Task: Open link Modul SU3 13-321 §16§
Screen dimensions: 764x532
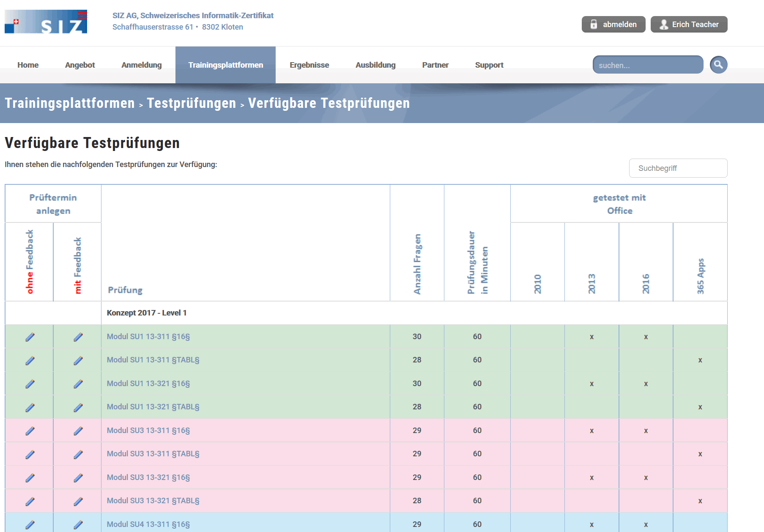Action: pyautogui.click(x=148, y=477)
